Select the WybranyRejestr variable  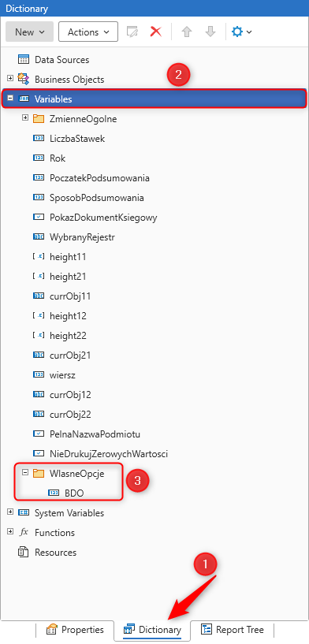pyautogui.click(x=82, y=237)
